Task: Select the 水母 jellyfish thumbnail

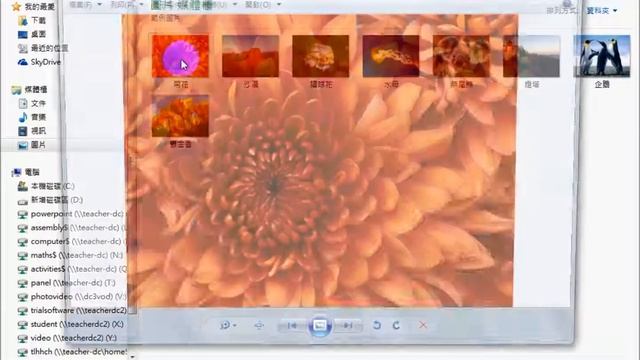Action: coord(391,56)
